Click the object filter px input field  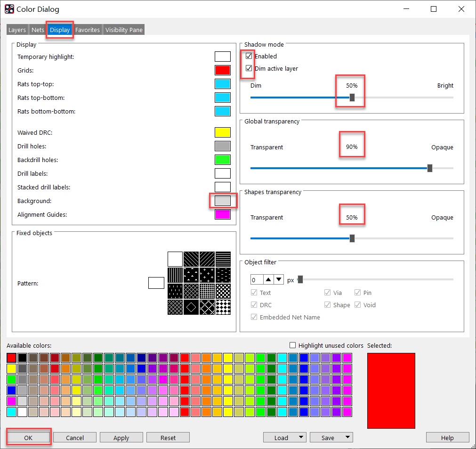(x=256, y=280)
